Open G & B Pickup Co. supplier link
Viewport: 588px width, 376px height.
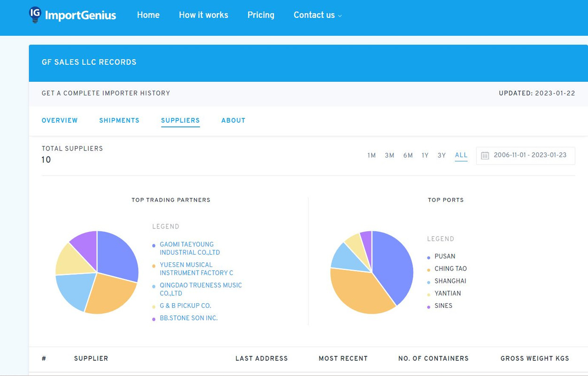186,305
